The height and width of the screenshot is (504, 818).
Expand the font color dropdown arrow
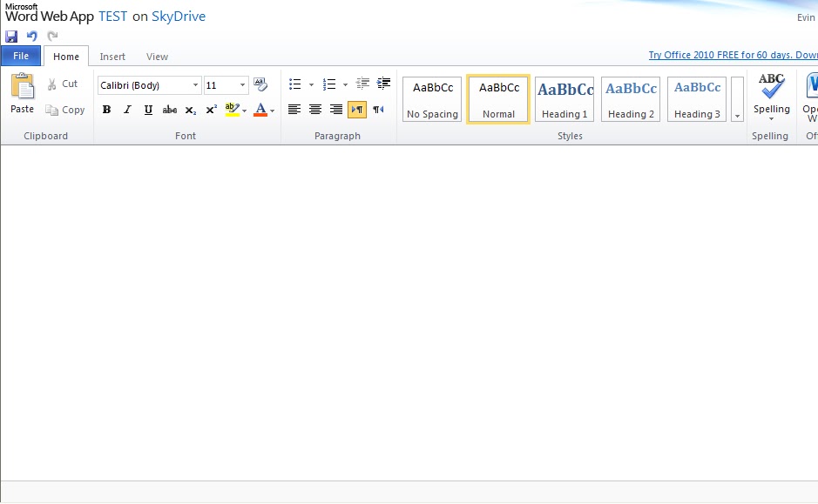(273, 111)
